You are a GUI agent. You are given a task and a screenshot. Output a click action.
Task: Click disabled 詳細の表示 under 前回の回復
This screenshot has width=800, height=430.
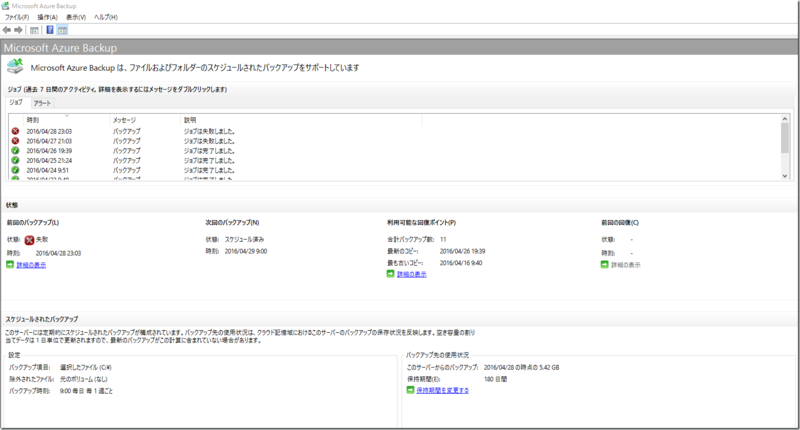pos(626,265)
